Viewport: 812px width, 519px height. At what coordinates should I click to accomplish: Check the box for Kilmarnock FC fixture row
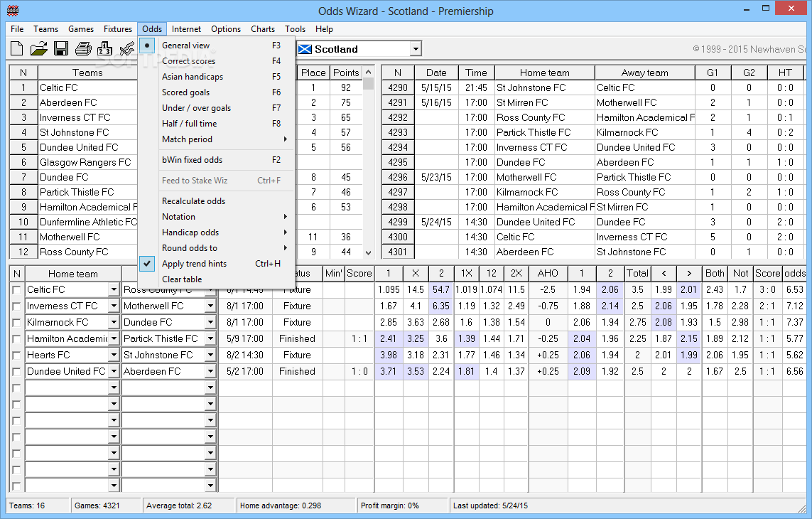tap(16, 323)
